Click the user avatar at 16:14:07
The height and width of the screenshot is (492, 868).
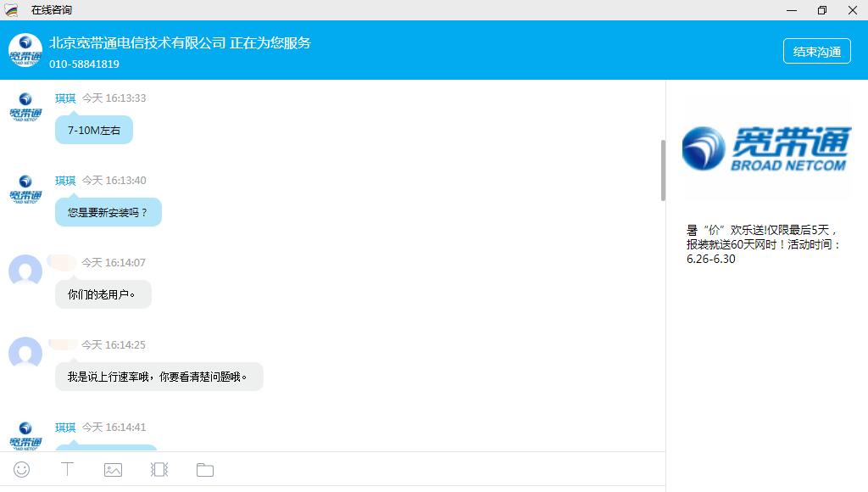25,271
